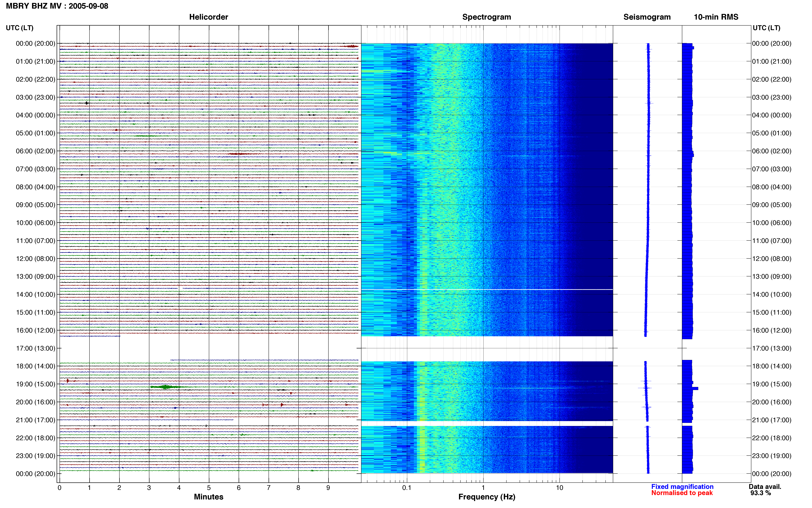Image resolution: width=812 pixels, height=508 pixels.
Task: Click the red Normalised to peak legend text
Action: pos(682,493)
